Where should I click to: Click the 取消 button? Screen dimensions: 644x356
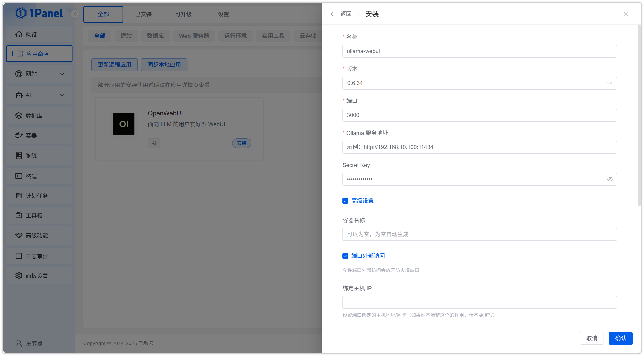[x=592, y=338]
